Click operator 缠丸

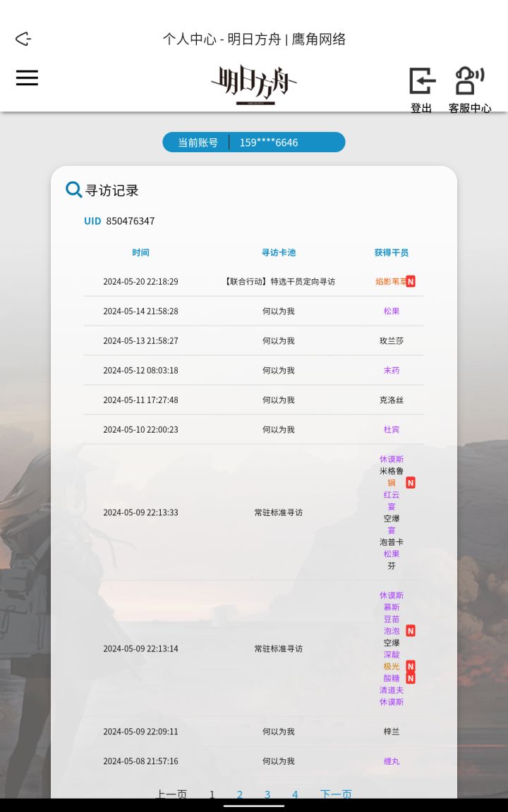click(392, 761)
